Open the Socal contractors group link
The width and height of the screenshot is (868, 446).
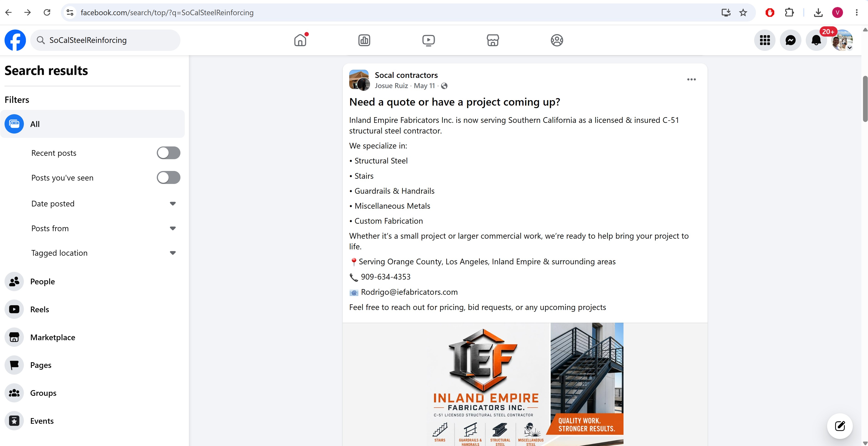(x=406, y=75)
